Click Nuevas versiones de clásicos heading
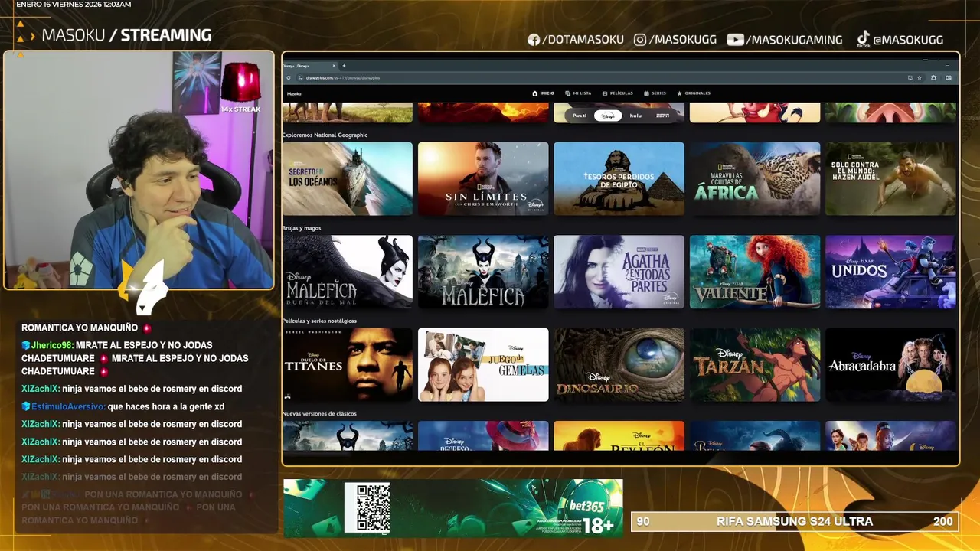Image resolution: width=980 pixels, height=551 pixels. pyautogui.click(x=319, y=414)
